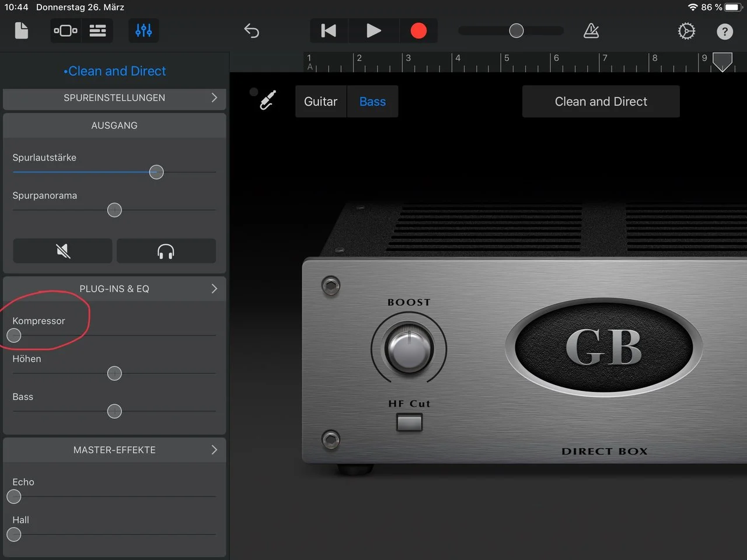747x560 pixels.
Task: Switch to tracks view
Action: click(x=97, y=30)
